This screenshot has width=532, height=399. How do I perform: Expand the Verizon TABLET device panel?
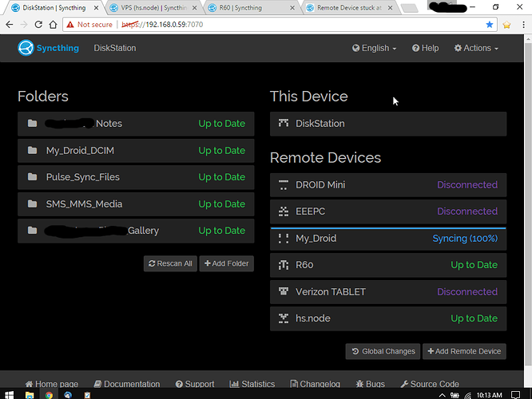pos(388,292)
